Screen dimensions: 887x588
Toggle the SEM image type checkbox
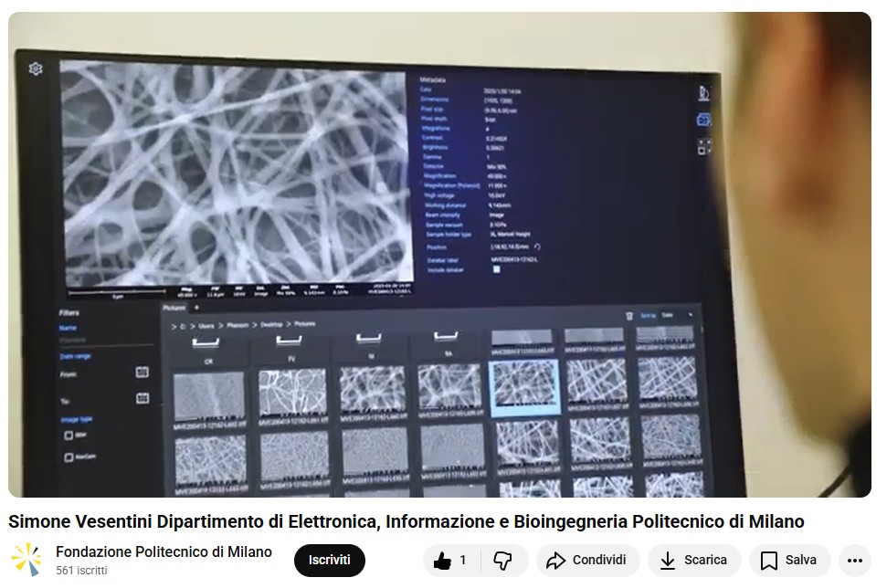point(69,436)
